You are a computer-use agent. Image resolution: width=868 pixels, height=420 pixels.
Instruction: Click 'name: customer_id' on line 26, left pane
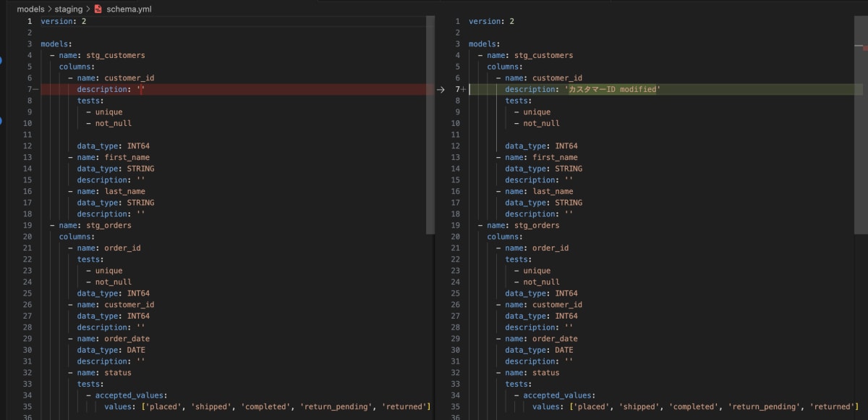click(116, 305)
